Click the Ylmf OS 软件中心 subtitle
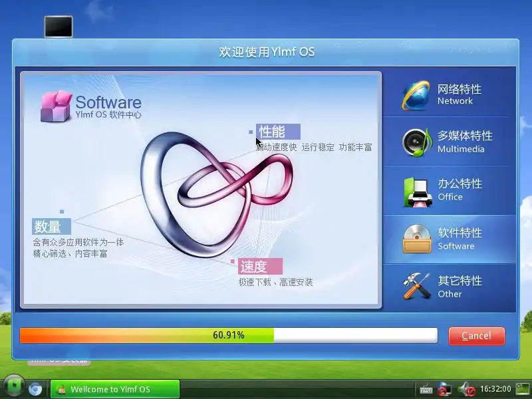Screen dimensions: 532x399 (108, 114)
